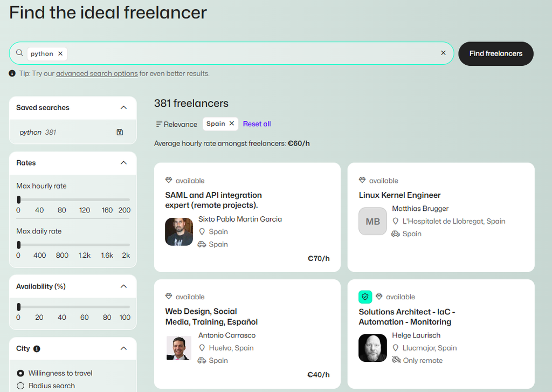Viewport: 552px width, 392px height.
Task: Click the Find freelancers button
Action: pos(496,53)
